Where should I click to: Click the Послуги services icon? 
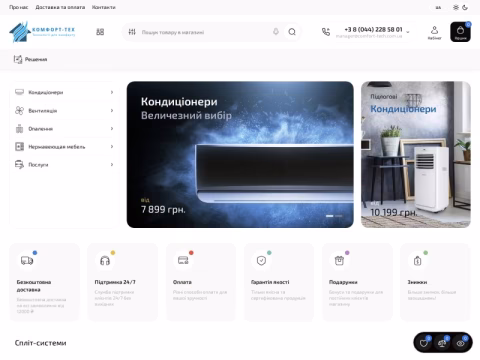19,165
